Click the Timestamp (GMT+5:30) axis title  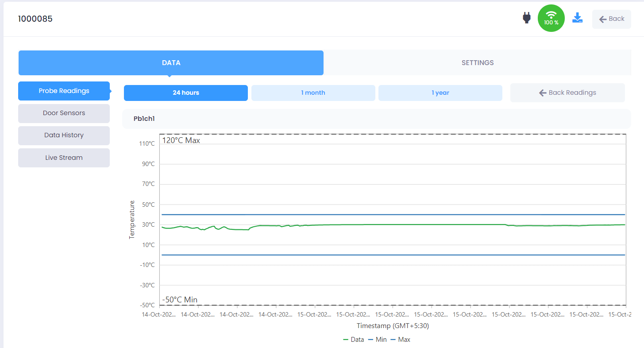(393, 326)
